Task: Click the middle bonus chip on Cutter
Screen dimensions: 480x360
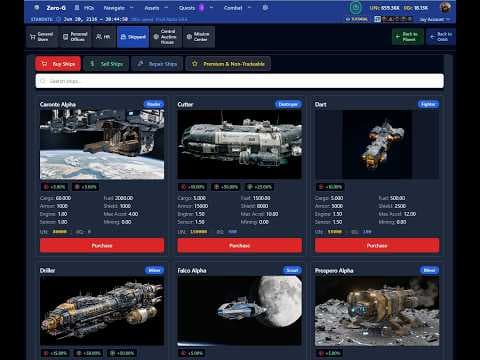Action: 227,187
